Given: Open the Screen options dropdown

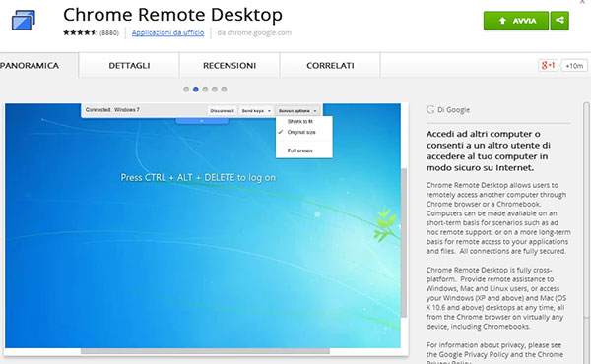Looking at the screenshot, I should [x=297, y=110].
